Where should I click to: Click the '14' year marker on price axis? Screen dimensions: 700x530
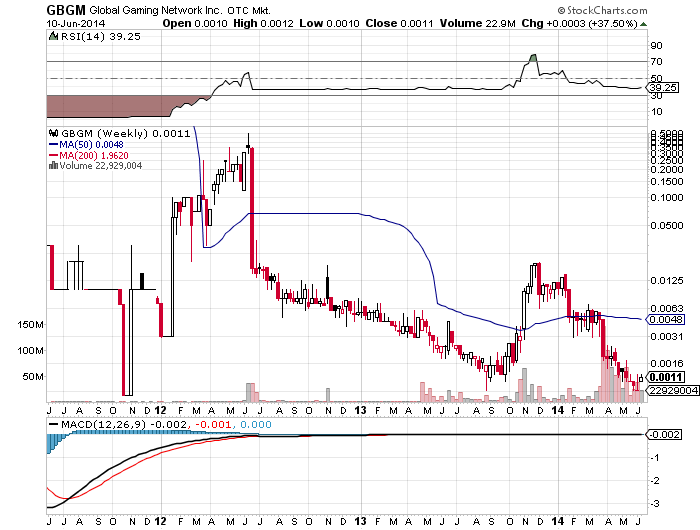point(557,410)
